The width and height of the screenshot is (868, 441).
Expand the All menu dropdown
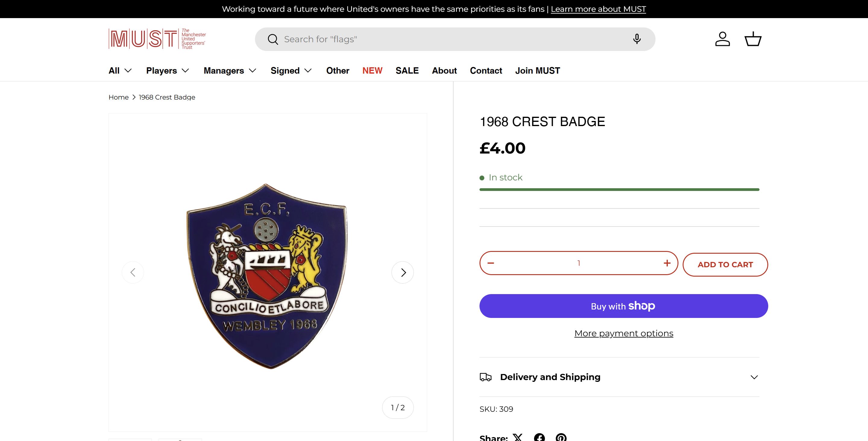(x=120, y=71)
